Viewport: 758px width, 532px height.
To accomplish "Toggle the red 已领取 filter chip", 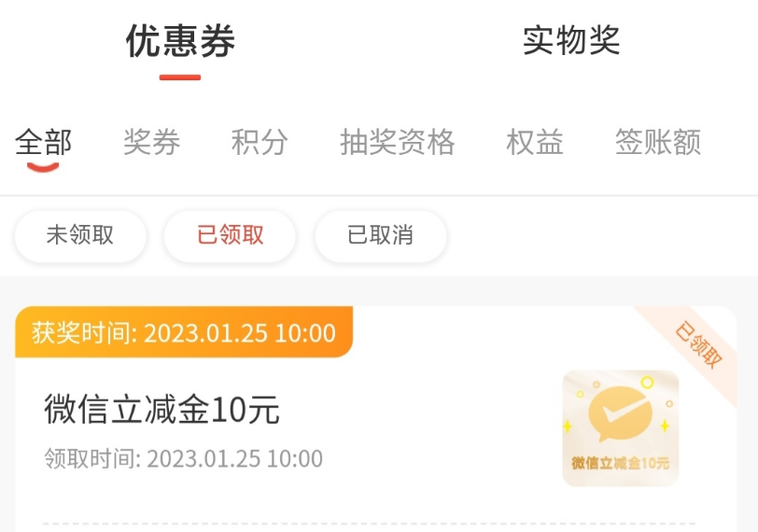I will pyautogui.click(x=230, y=235).
